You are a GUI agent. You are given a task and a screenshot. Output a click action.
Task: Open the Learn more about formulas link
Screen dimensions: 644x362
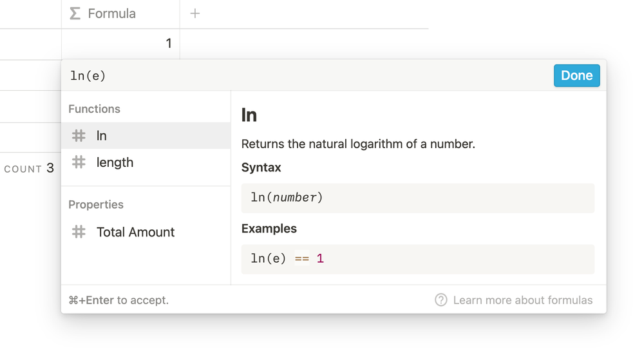click(522, 300)
